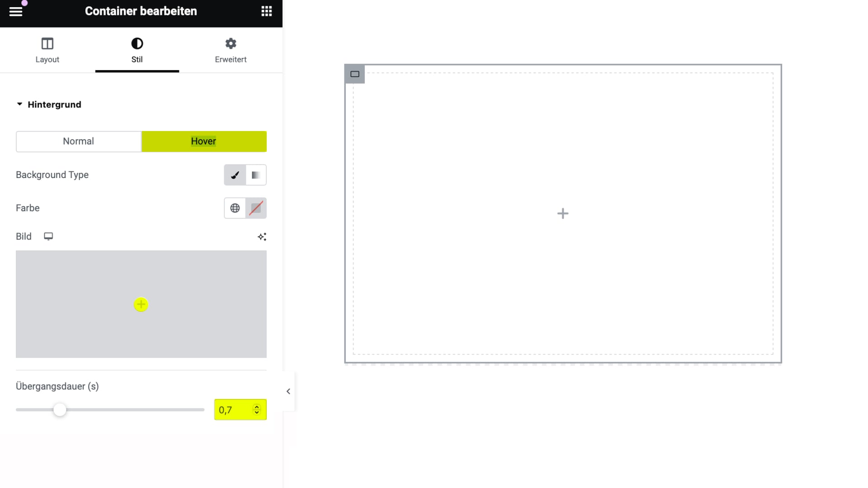Click the position/move icon for Bild
Image resolution: width=868 pixels, height=488 pixels.
pos(262,237)
